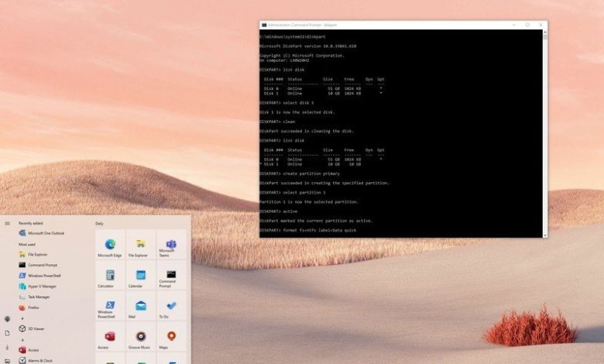The height and width of the screenshot is (364, 604).
Task: Launch Microsoft Teams tile
Action: pyautogui.click(x=171, y=244)
